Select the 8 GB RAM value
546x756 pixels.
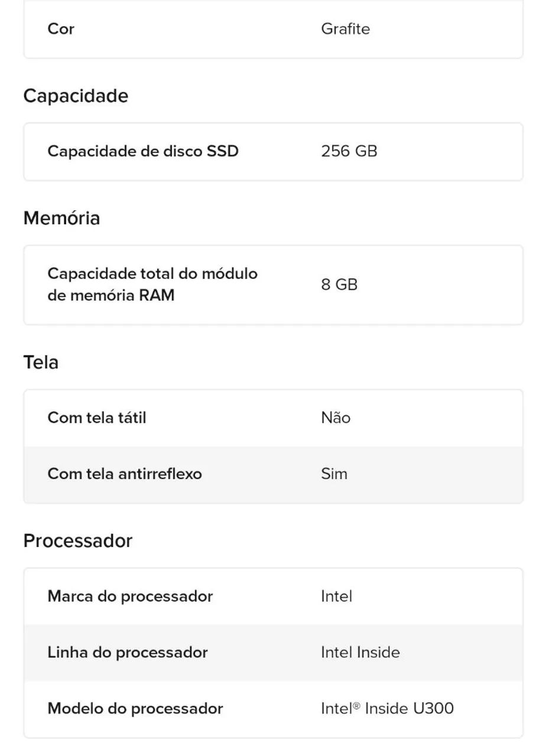(x=339, y=285)
